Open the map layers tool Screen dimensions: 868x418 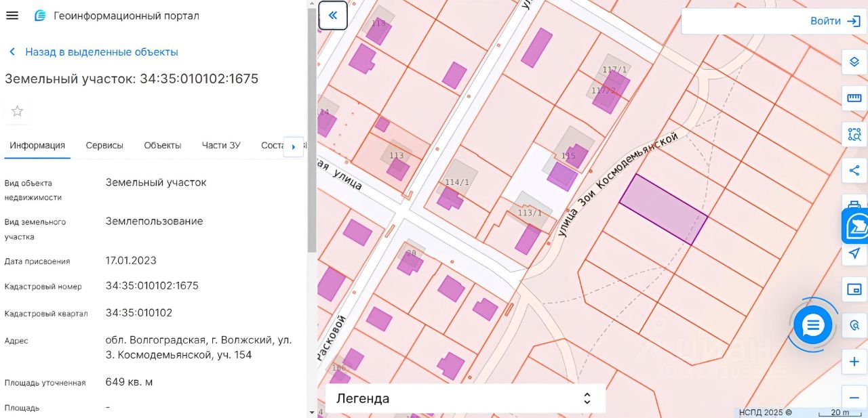tap(854, 62)
